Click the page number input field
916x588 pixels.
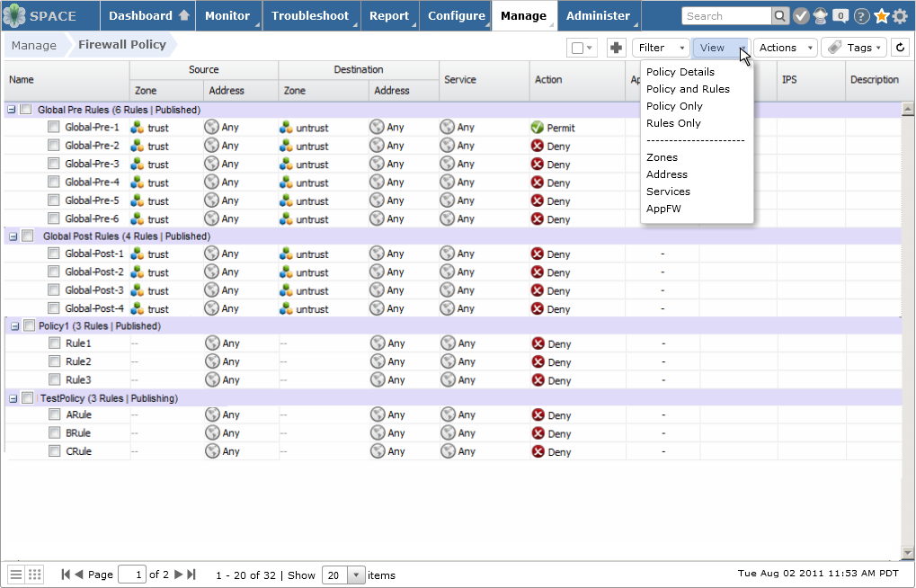(x=132, y=575)
